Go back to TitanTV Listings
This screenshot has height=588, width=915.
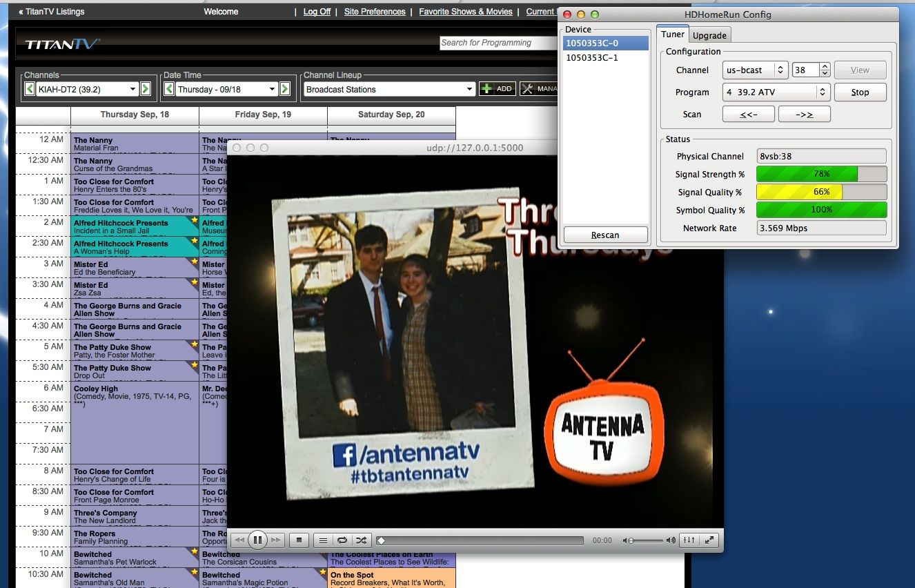pyautogui.click(x=52, y=12)
